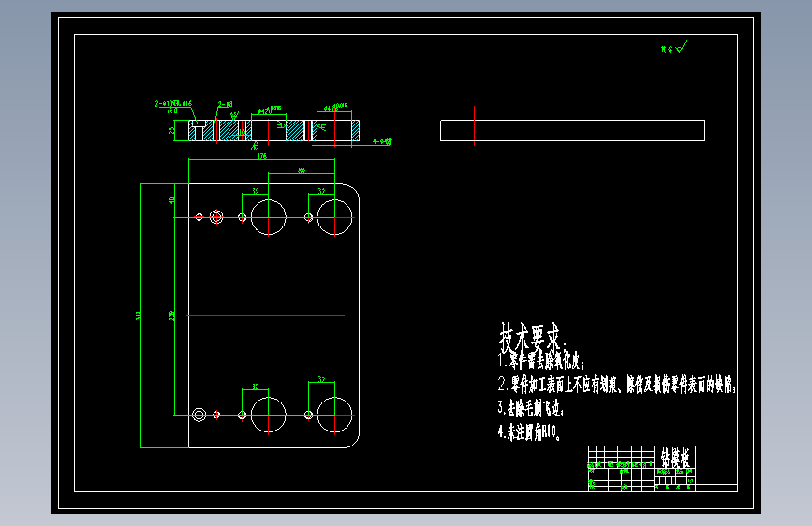Click the concentric counterbore circle in lower hole row
The width and height of the screenshot is (812, 526).
coord(199,415)
